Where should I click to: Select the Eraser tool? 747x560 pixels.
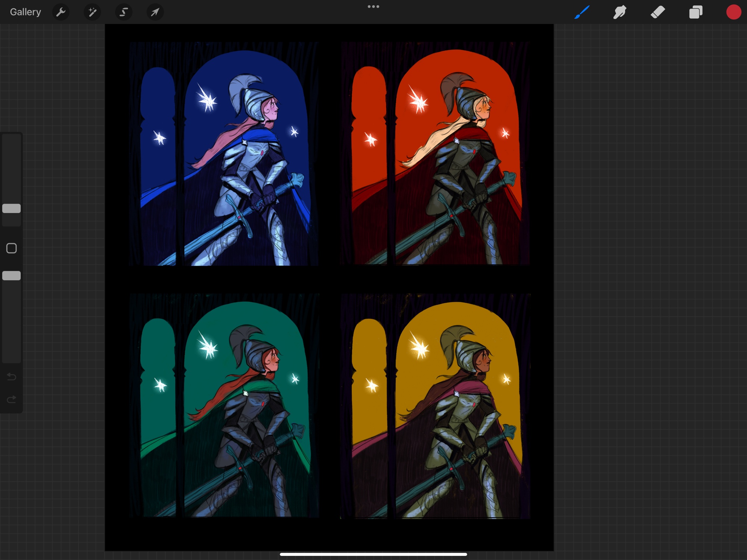pos(658,12)
